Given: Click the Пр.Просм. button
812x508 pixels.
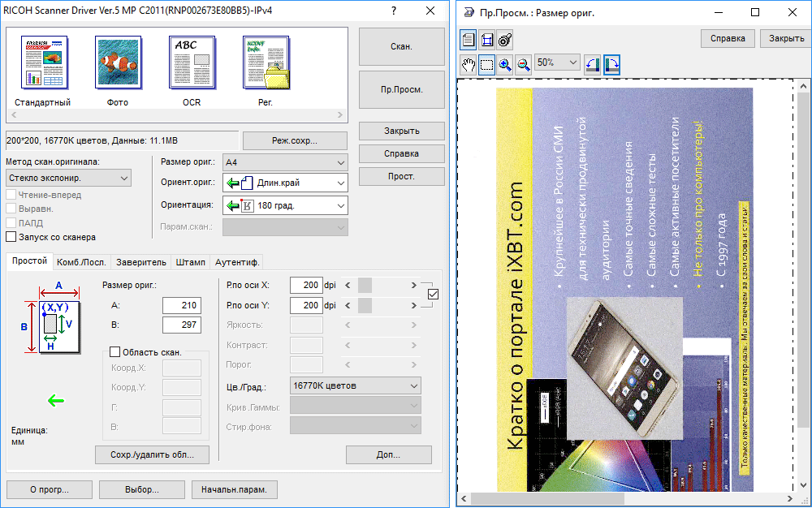Looking at the screenshot, I should [x=401, y=89].
